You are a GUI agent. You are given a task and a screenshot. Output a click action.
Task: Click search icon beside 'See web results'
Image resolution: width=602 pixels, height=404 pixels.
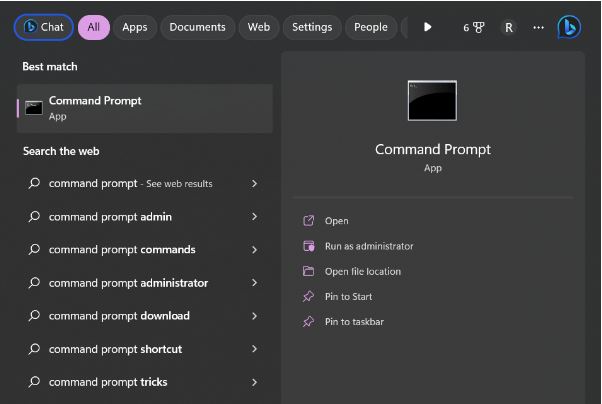coord(34,183)
